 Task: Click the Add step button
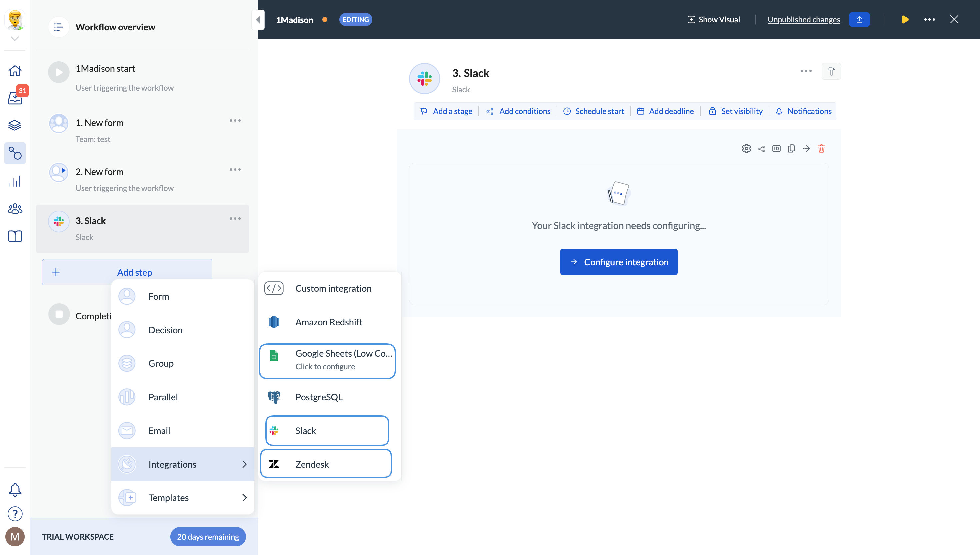[127, 272]
